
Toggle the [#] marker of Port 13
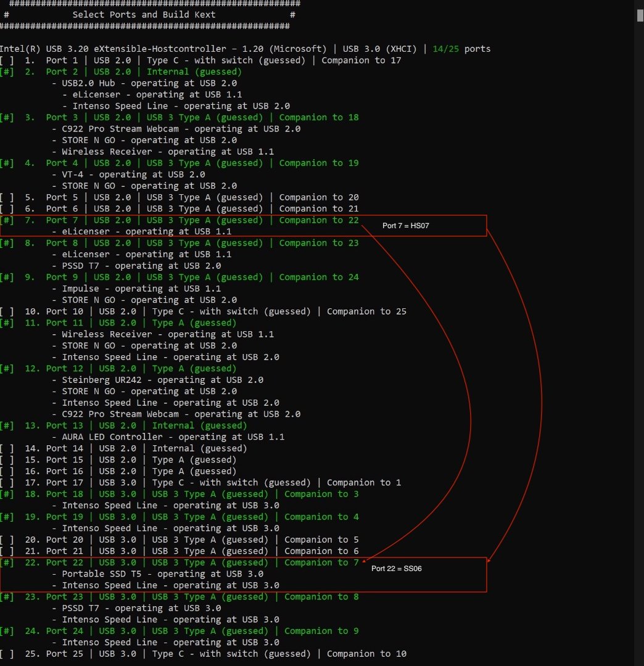point(7,425)
